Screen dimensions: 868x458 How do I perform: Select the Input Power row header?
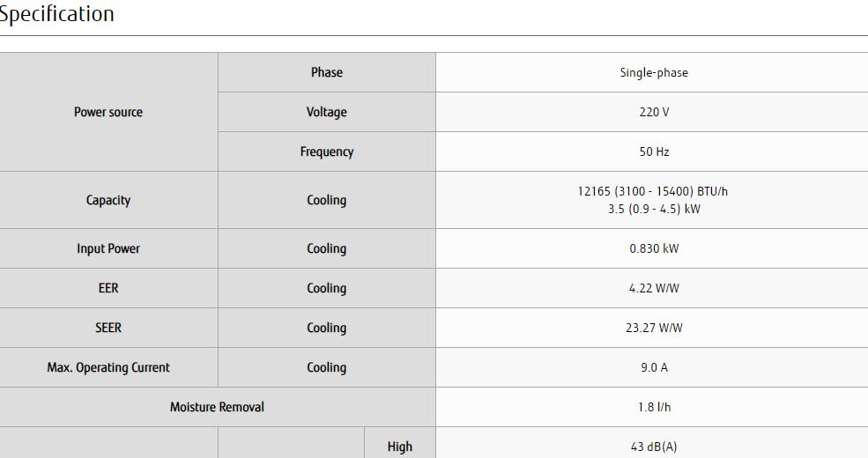coord(108,248)
